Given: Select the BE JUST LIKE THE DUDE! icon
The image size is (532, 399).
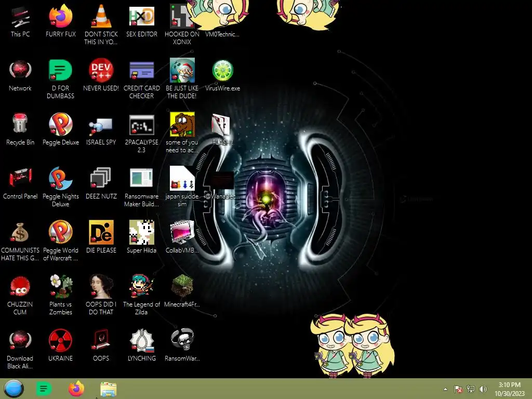Looking at the screenshot, I should (182, 70).
